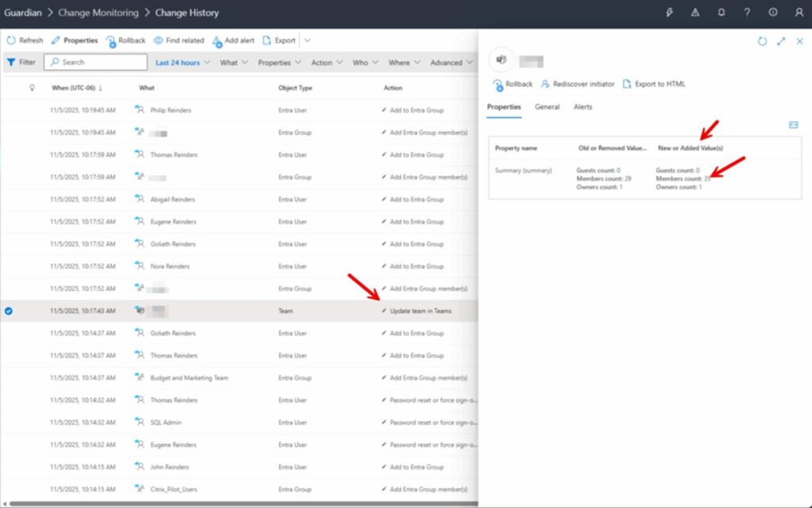Click Guardian in the breadcrumb
The image size is (812, 508).
pos(23,13)
